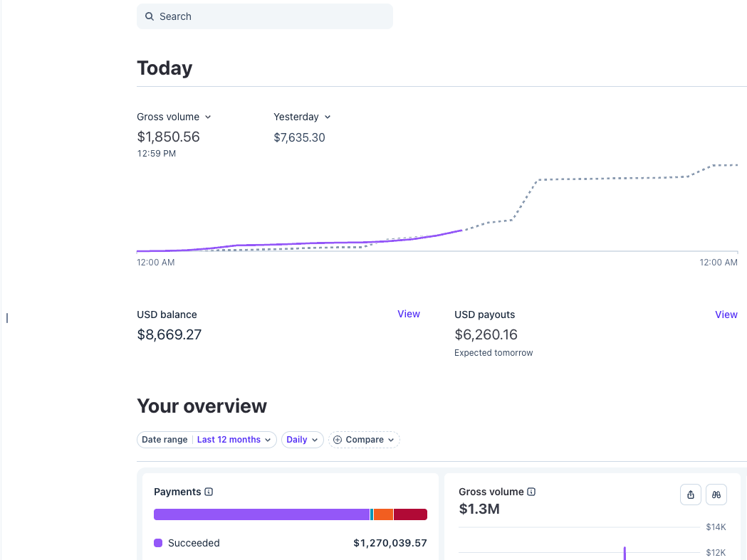Open the Last 12 months date range

tap(234, 440)
